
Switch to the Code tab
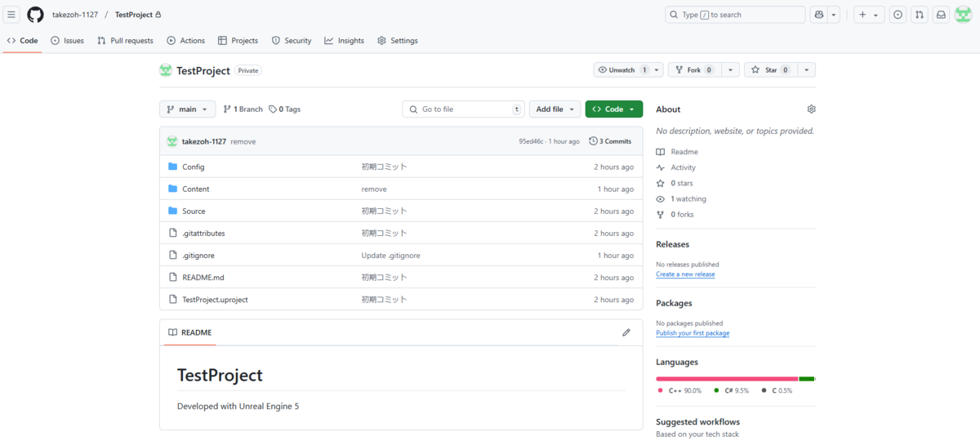click(x=23, y=40)
